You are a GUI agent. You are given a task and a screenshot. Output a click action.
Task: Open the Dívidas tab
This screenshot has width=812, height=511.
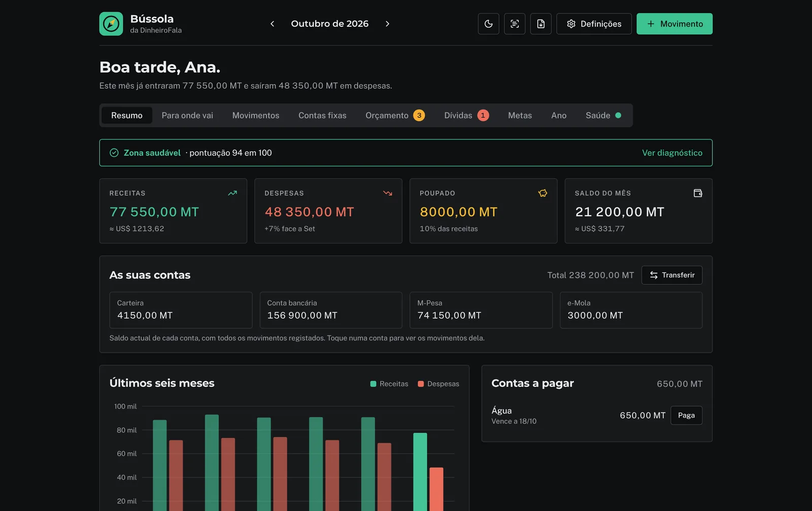coord(466,115)
